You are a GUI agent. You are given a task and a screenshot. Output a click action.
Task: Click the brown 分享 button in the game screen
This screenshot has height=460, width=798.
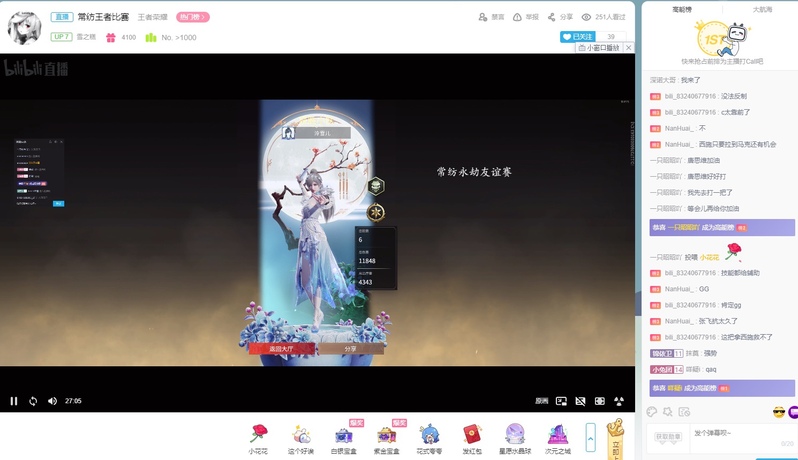point(351,349)
